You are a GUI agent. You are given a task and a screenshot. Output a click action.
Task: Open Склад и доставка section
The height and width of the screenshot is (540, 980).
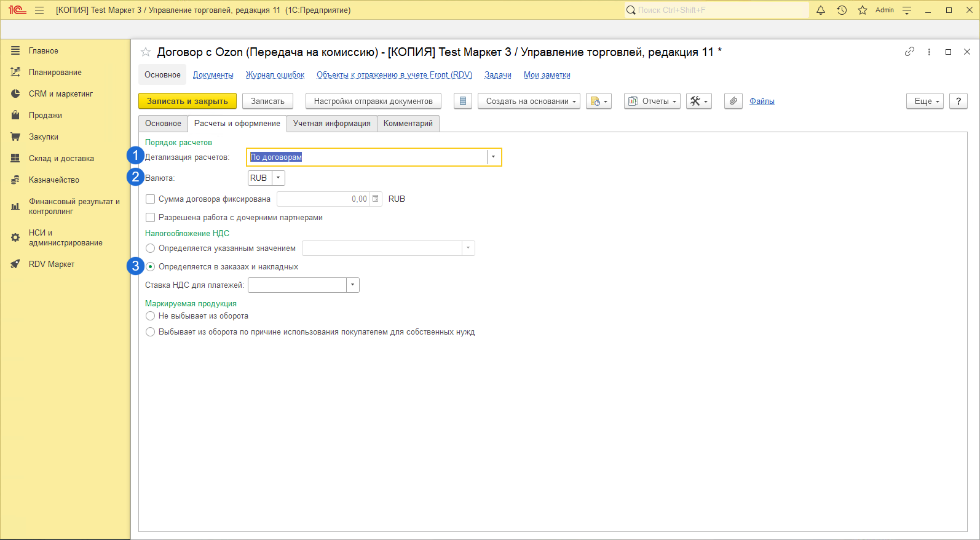click(x=65, y=159)
